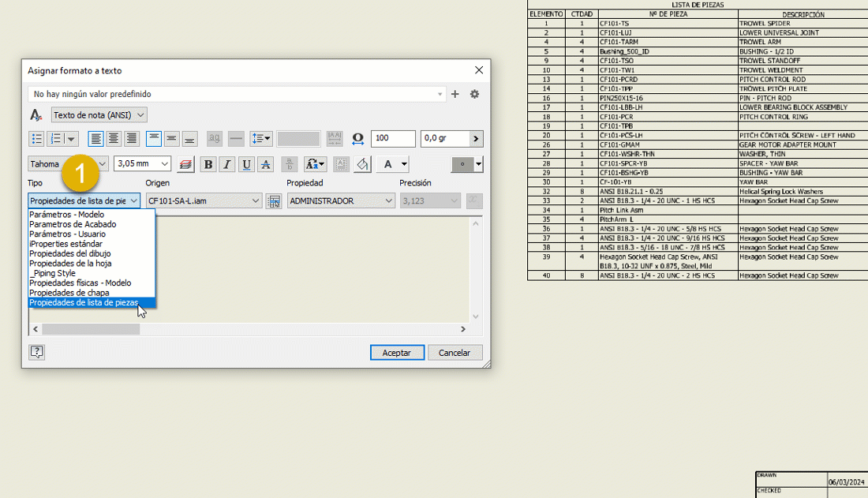Click the stacked text a/b icon

pyautogui.click(x=290, y=164)
